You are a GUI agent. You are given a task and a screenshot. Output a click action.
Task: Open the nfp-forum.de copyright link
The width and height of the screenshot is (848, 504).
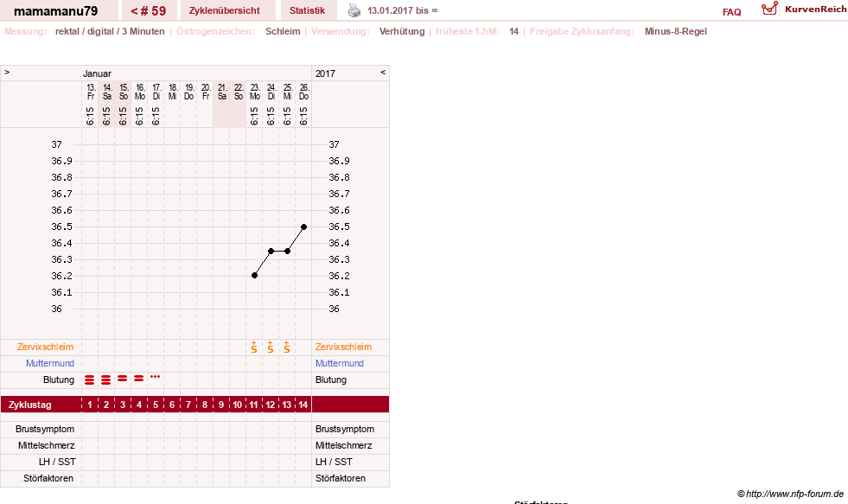[791, 494]
